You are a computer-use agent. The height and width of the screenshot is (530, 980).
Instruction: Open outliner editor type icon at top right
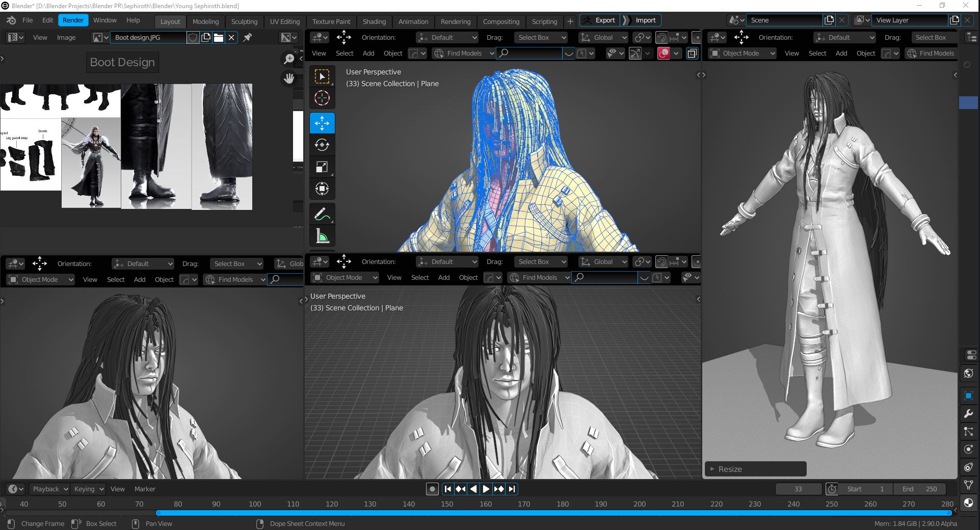click(x=972, y=37)
